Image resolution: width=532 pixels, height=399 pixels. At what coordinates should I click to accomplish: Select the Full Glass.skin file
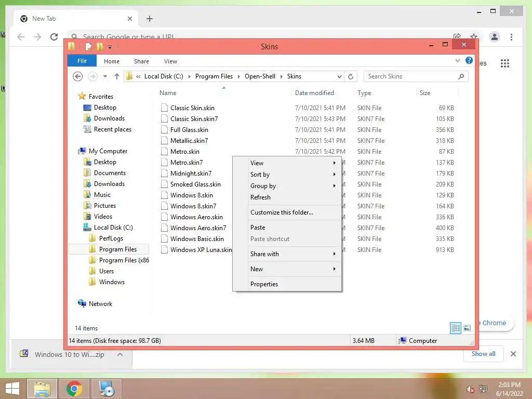click(x=189, y=129)
